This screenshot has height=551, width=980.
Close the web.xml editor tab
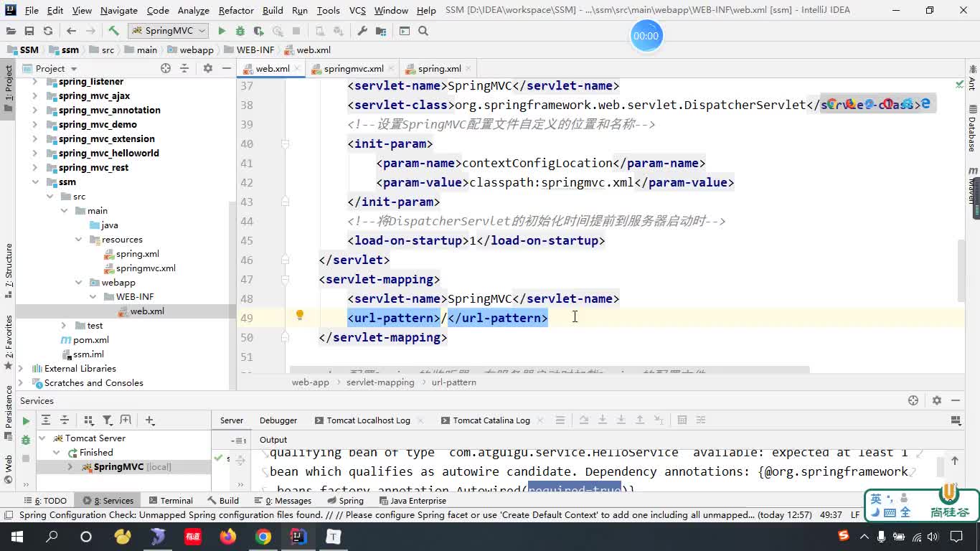[x=298, y=69]
